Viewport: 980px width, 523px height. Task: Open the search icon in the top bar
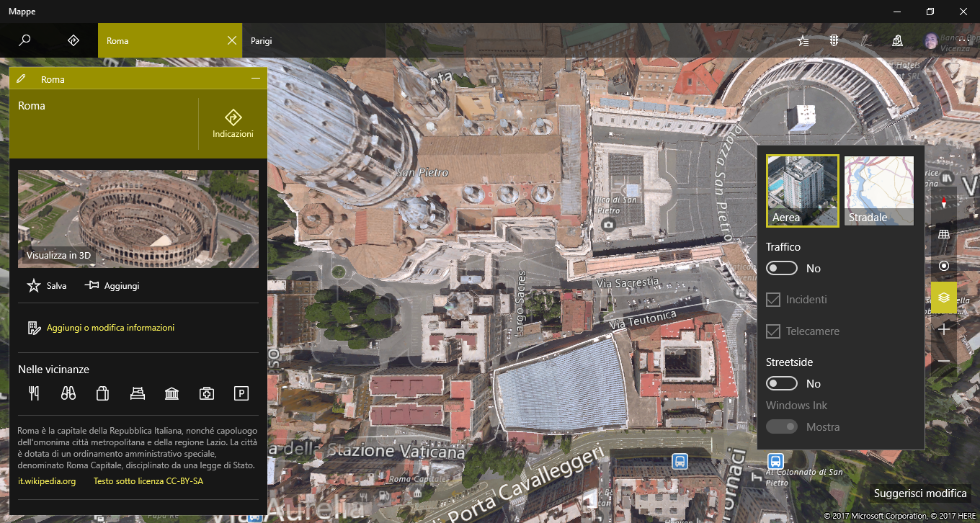click(x=24, y=40)
